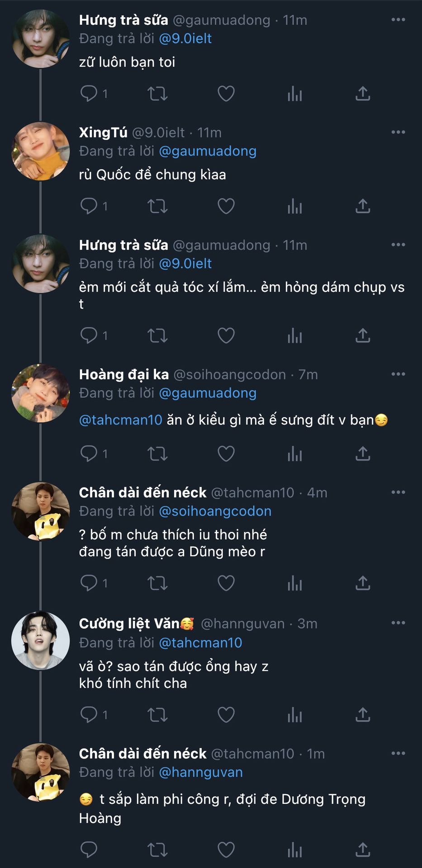422x868 pixels.
Task: Open more options menu on XingTú's tweet
Action: click(x=398, y=132)
